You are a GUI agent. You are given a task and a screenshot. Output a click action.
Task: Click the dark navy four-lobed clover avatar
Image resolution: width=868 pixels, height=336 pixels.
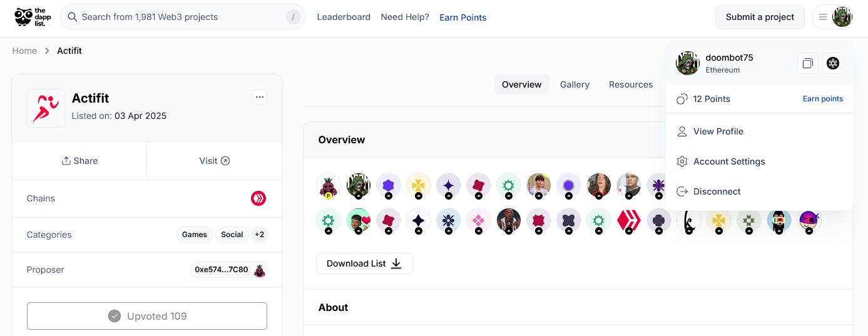658,221
